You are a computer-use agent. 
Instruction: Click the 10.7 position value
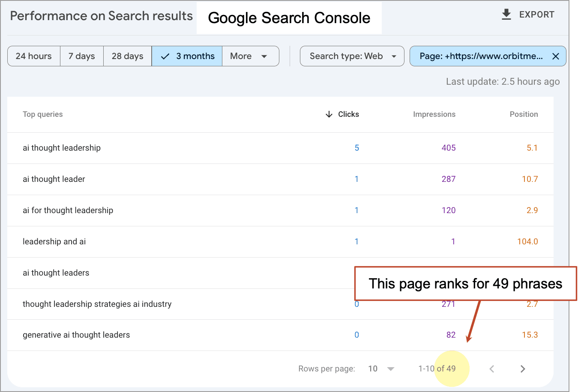[530, 179]
